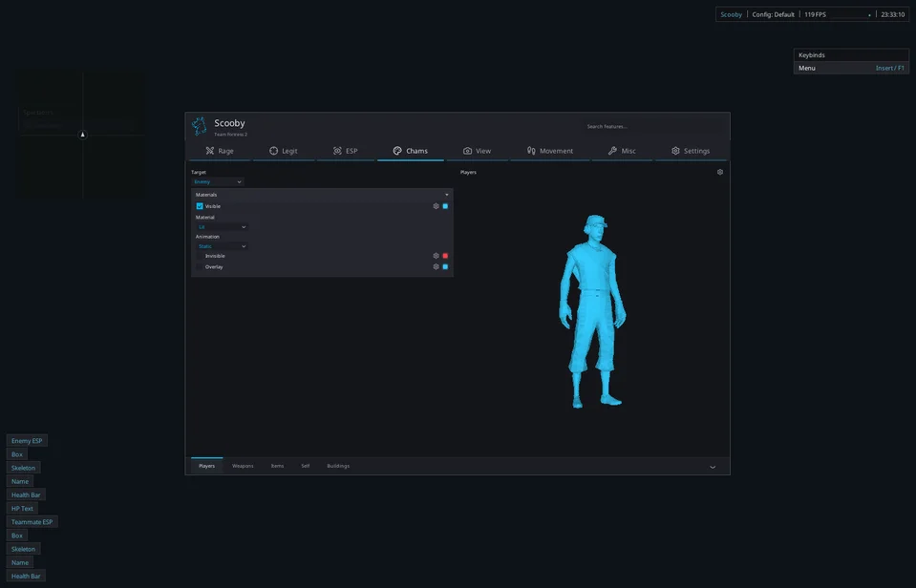Open the Material dropdown

point(222,226)
